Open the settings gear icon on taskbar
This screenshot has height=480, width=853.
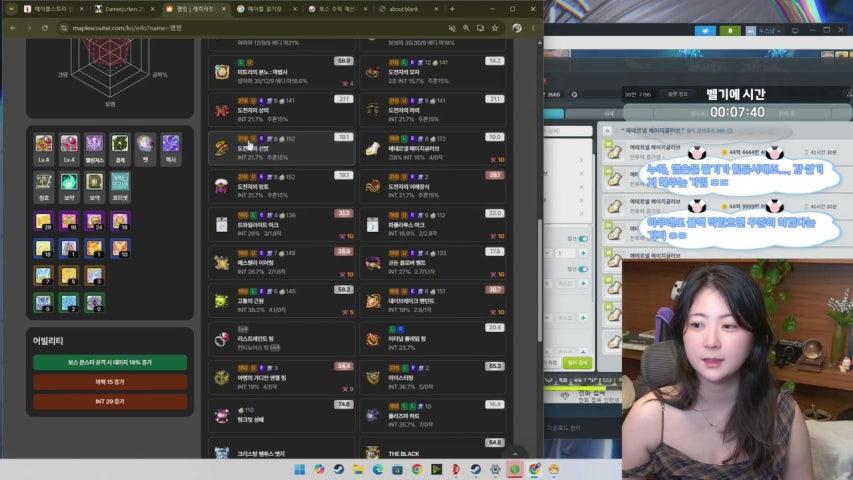(x=495, y=469)
